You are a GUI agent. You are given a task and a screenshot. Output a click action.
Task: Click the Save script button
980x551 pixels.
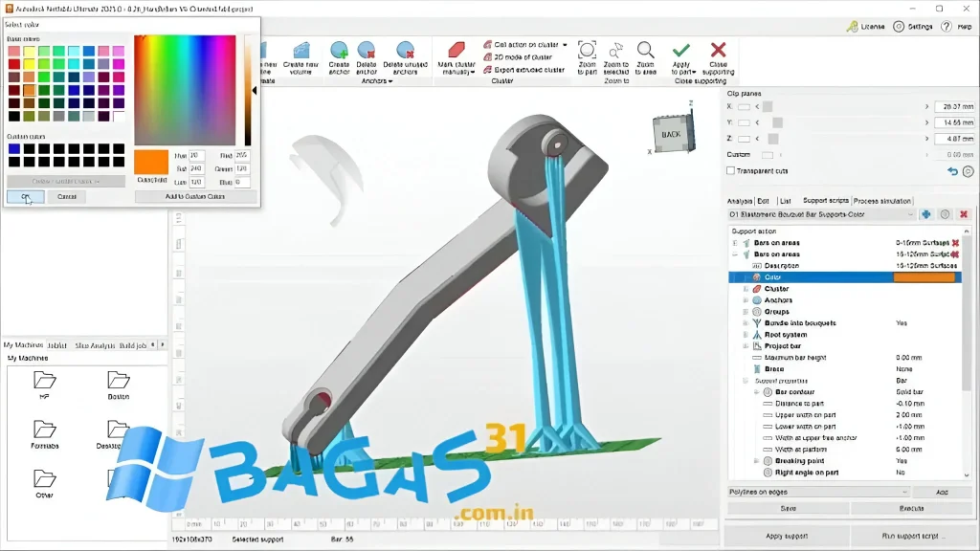click(789, 509)
